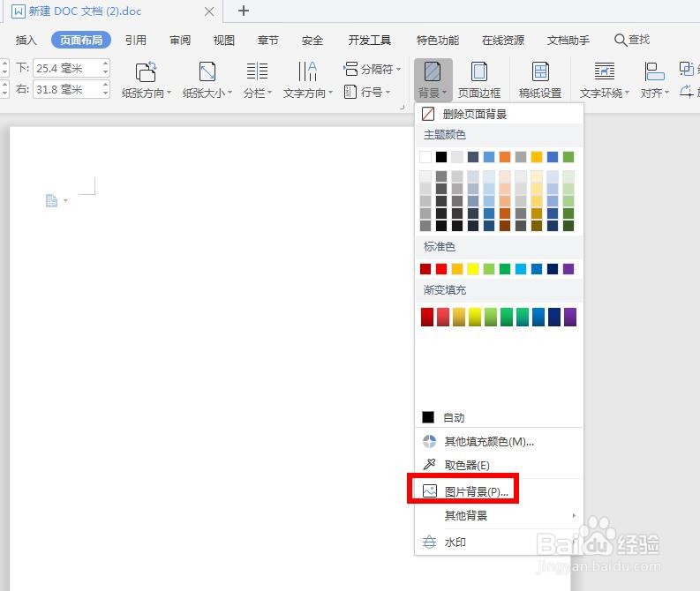Choose 图片背景(P)... menu entry
Viewport: 700px width, 591px height.
499,491
